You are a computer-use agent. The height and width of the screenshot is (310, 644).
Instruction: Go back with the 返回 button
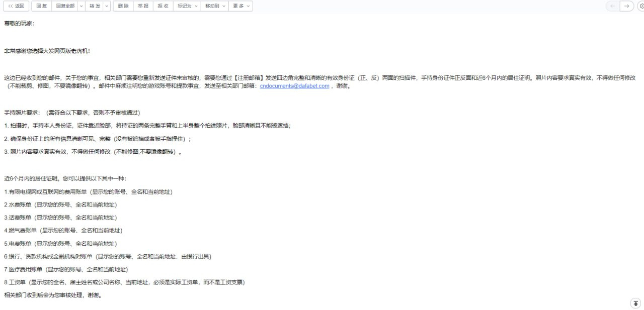[x=16, y=6]
